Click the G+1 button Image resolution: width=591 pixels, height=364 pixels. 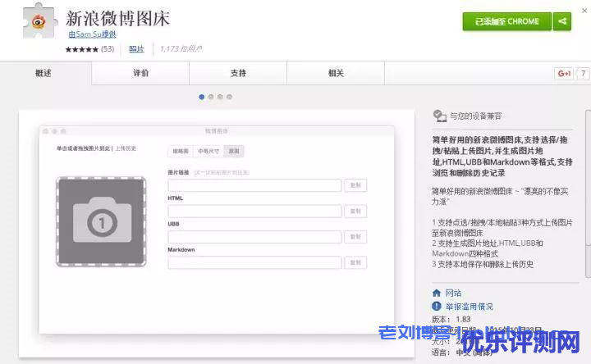pyautogui.click(x=565, y=73)
